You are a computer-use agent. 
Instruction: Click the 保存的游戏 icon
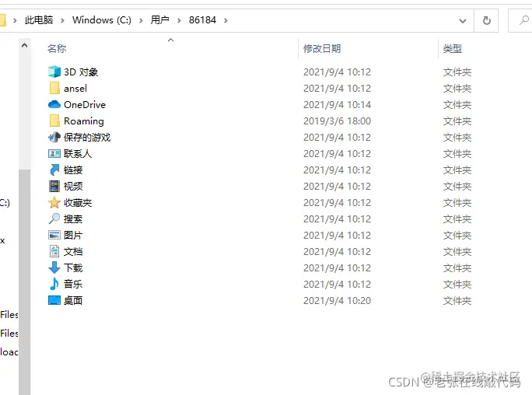pyautogui.click(x=54, y=138)
